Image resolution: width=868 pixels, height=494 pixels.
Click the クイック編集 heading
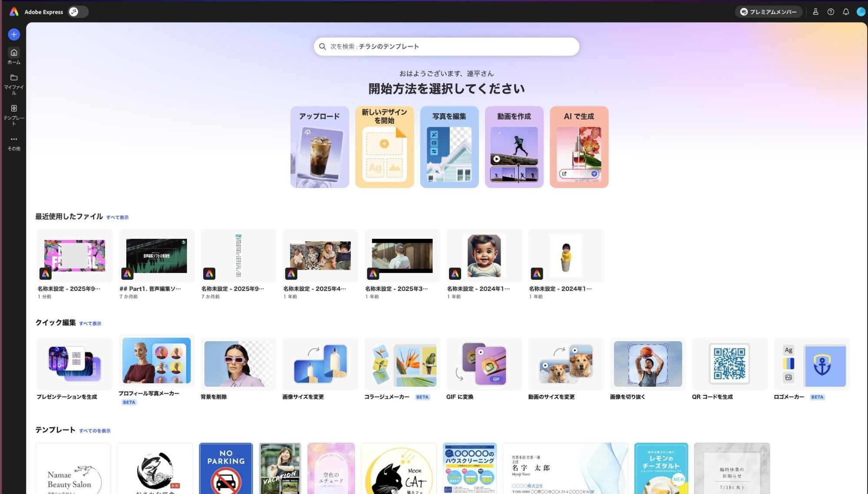56,322
